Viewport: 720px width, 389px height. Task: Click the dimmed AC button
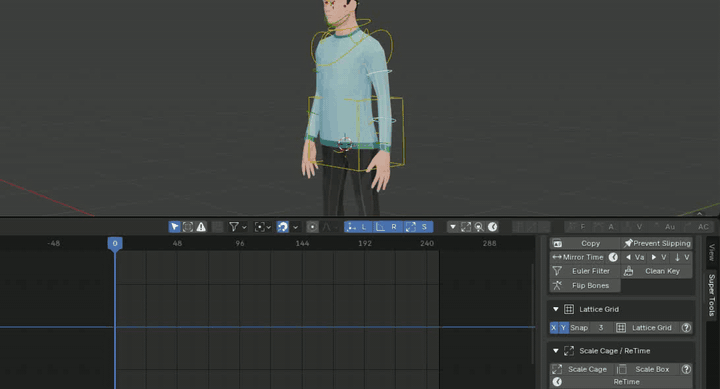697,227
